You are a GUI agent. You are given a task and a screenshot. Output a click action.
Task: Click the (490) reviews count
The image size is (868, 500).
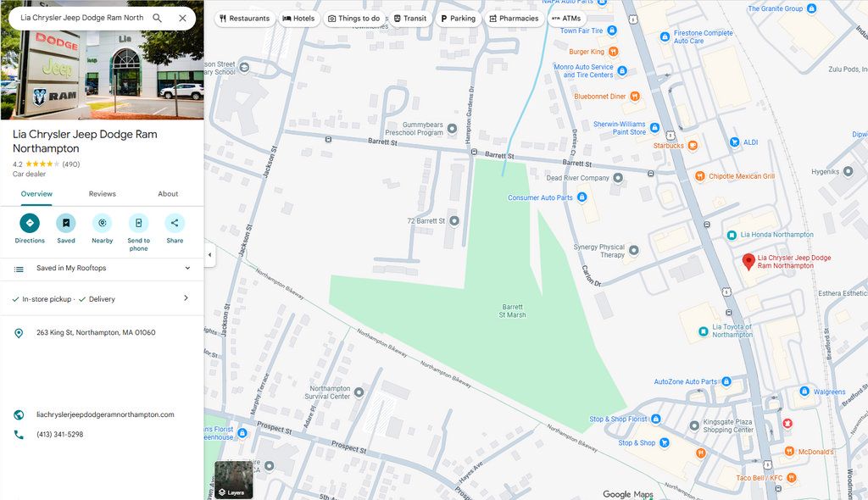click(71, 164)
